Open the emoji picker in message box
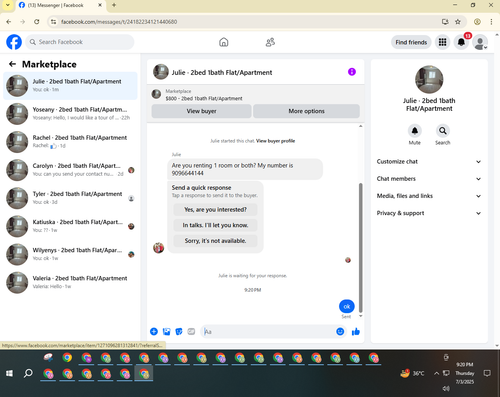Viewport: 500px width, 397px height. [340, 331]
